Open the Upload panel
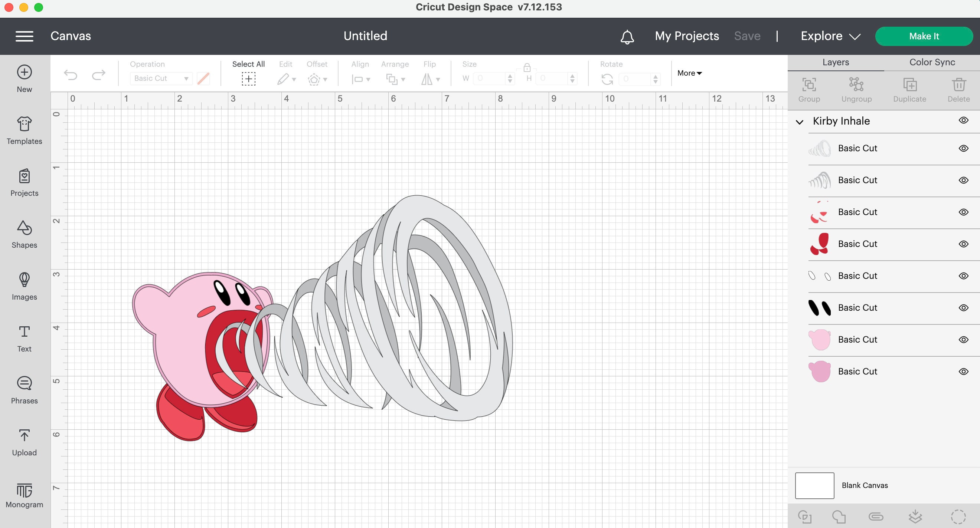Screen dimensions: 980x528 24,442
